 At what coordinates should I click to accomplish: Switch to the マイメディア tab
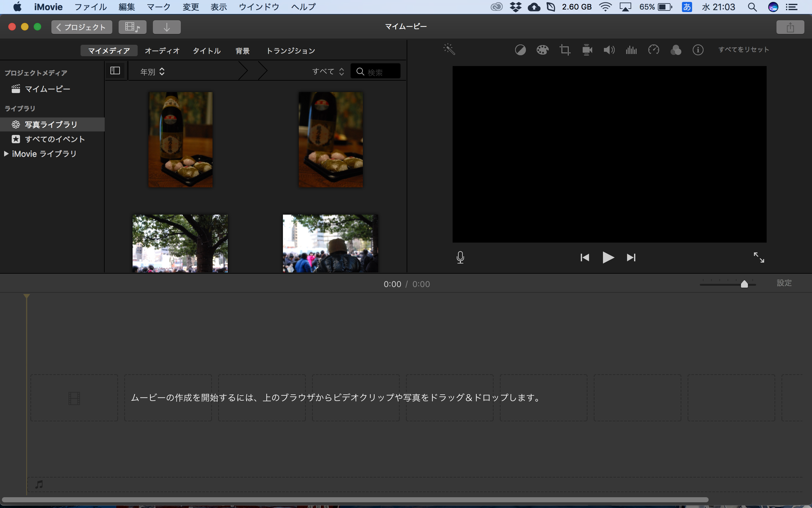(109, 51)
